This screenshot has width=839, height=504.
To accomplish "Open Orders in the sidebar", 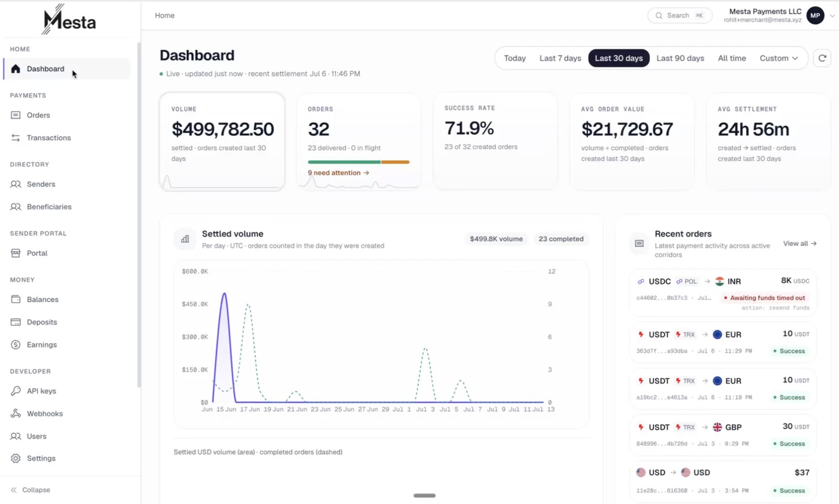I will coord(67,115).
